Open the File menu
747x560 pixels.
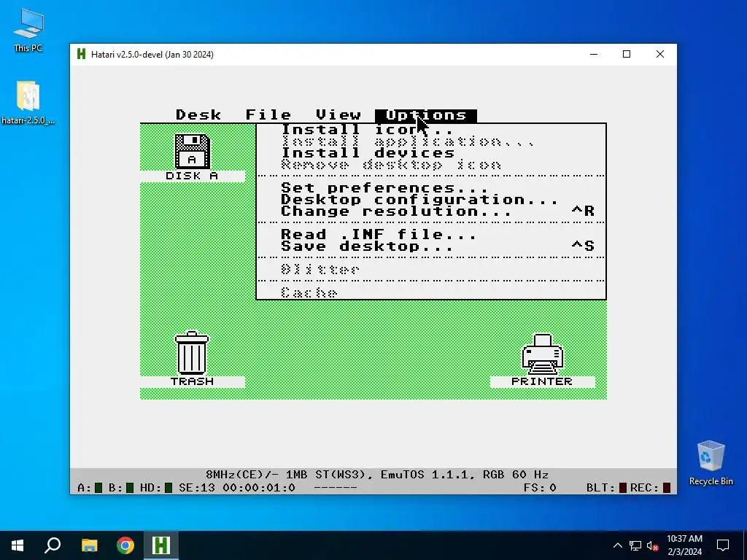268,115
